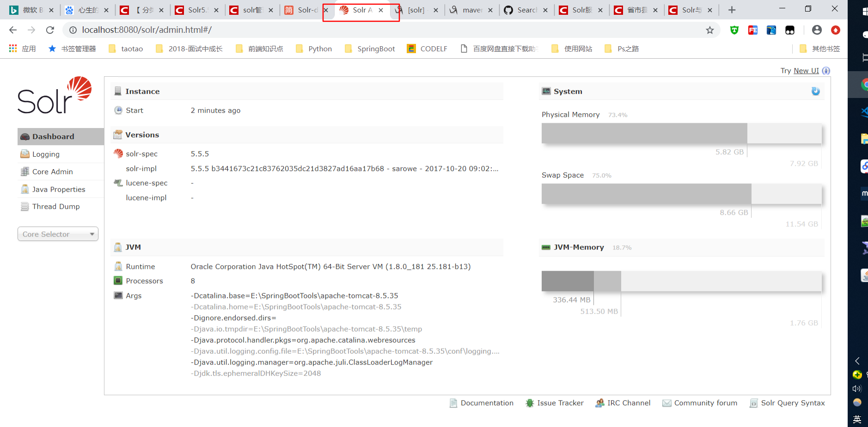Click the 英 input method indicator
This screenshot has height=427, width=868.
click(x=857, y=419)
